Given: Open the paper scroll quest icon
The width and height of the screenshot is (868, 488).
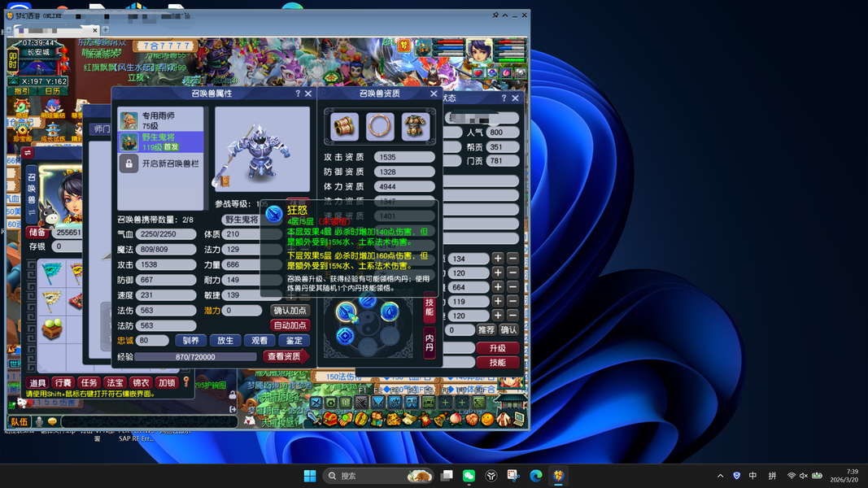Looking at the screenshot, I should tap(409, 419).
